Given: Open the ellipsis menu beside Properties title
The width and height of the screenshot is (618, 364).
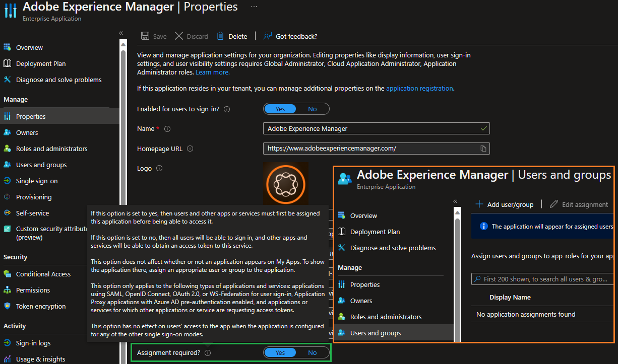Looking at the screenshot, I should tap(254, 7).
